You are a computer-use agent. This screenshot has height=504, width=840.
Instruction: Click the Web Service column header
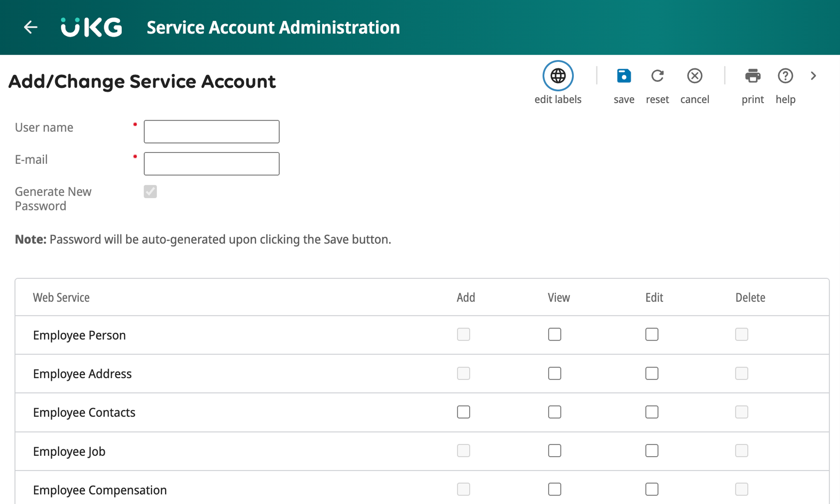(61, 297)
